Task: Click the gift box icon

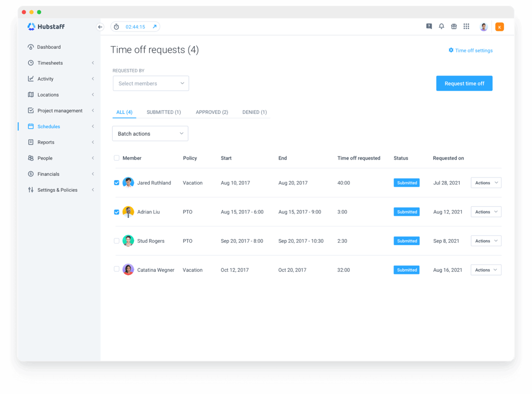Action: click(x=454, y=26)
